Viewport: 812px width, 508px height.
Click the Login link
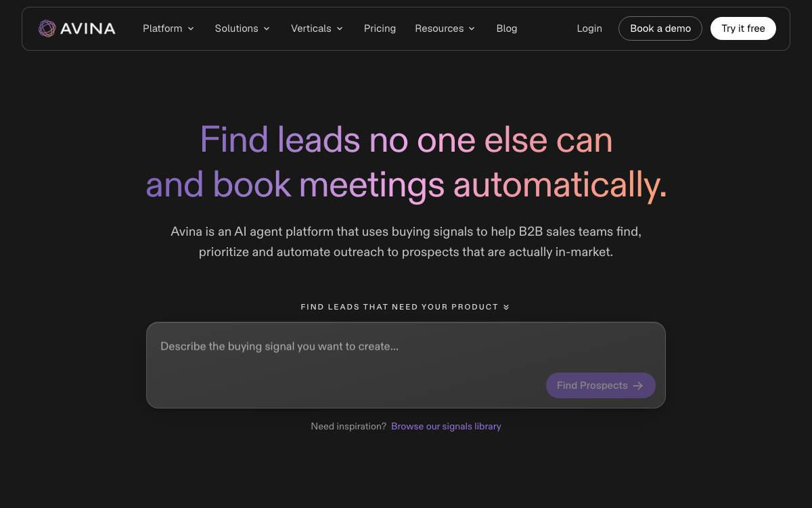[x=589, y=28]
